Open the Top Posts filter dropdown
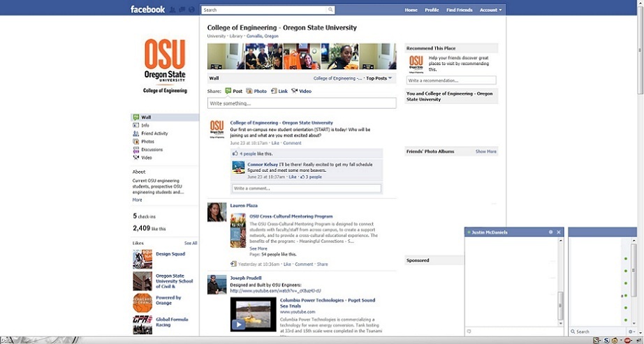Image resolution: width=644 pixels, height=344 pixels. 379,78
